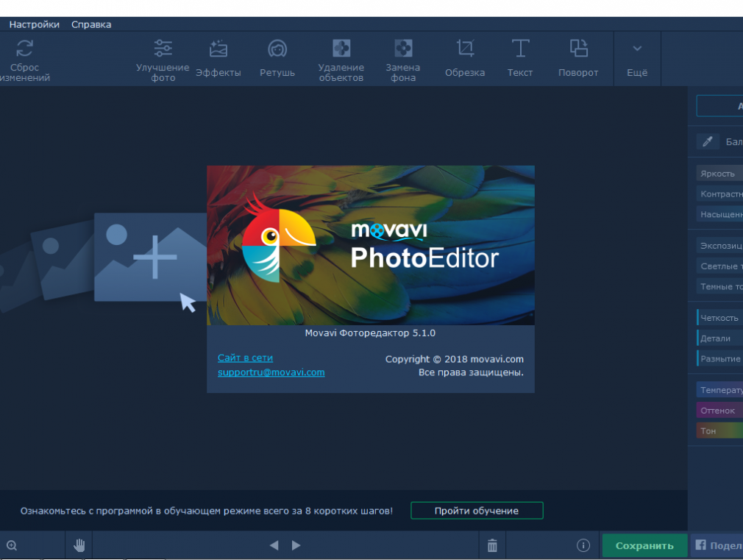The image size is (743, 560).
Task: Select the hand pan tool
Action: [79, 545]
